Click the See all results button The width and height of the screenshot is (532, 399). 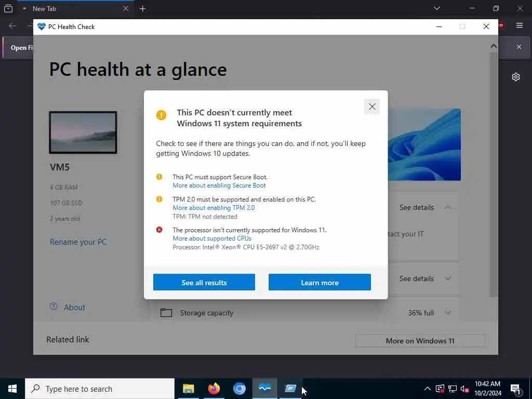(204, 282)
